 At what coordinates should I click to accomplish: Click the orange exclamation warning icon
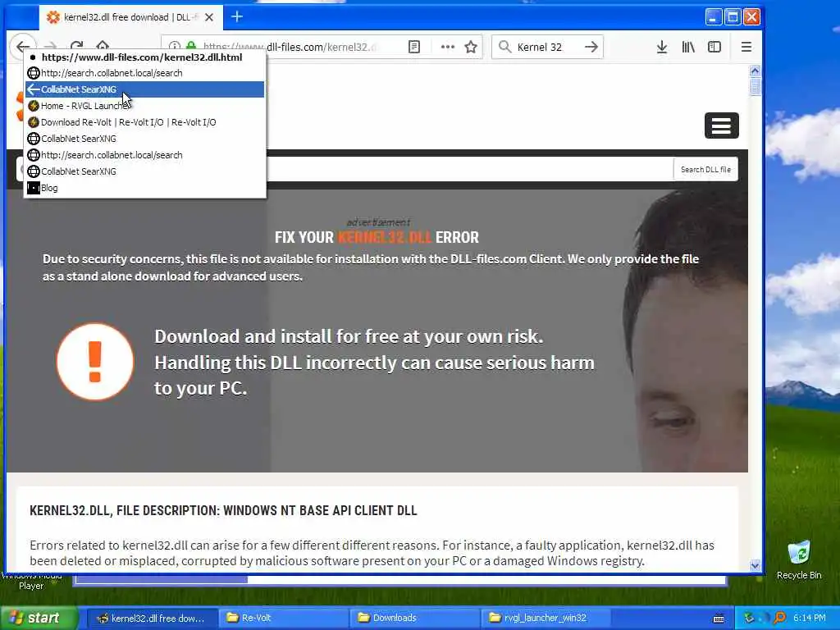coord(95,362)
